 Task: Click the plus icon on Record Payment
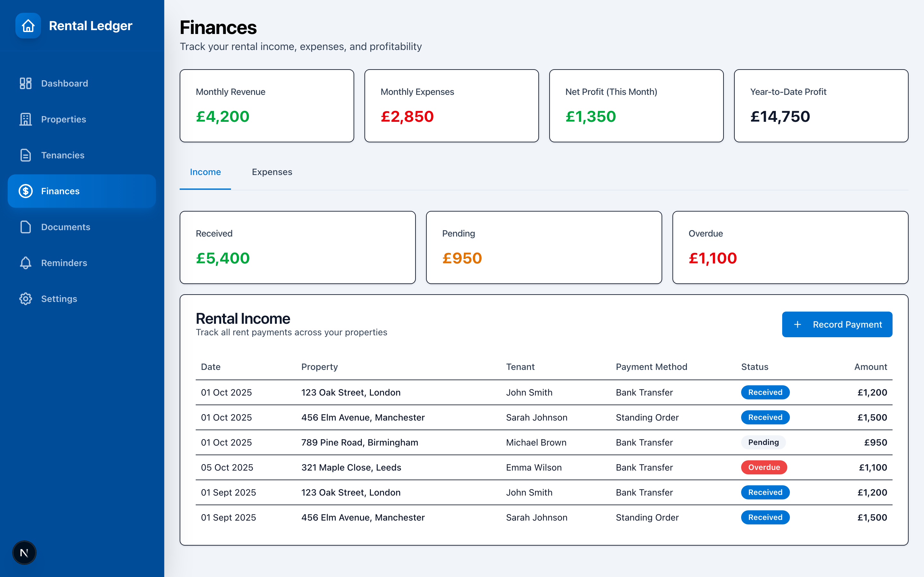click(798, 324)
